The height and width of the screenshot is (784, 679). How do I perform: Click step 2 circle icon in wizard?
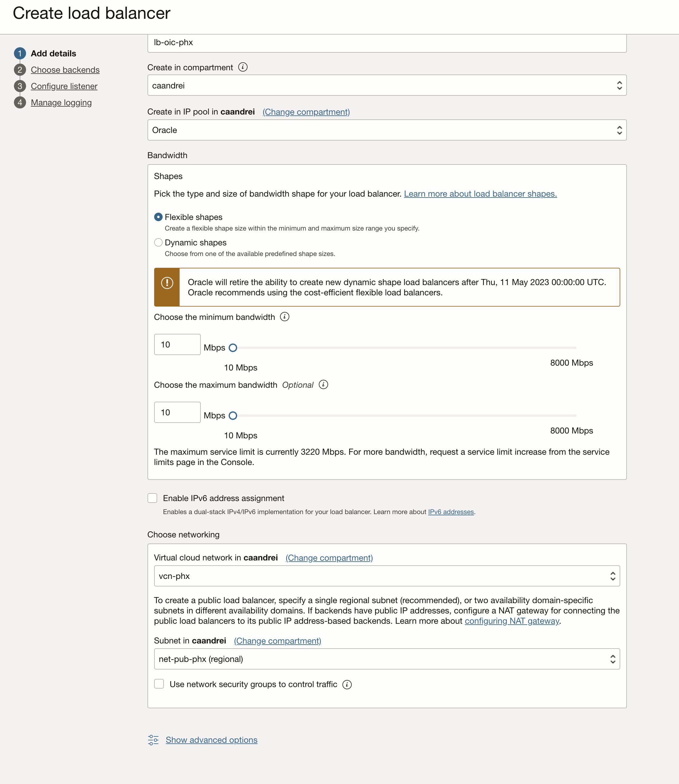20,70
